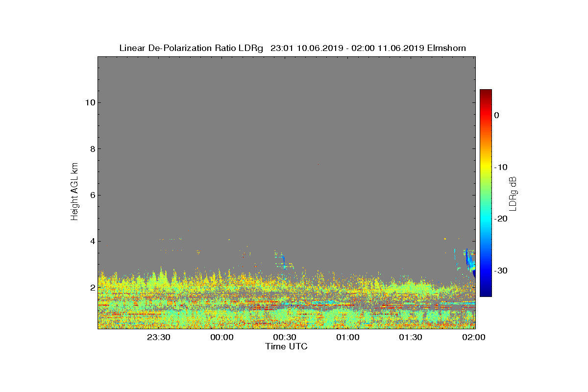Click the "Time UTC" x-axis label
The height and width of the screenshot is (392, 588).
click(287, 346)
